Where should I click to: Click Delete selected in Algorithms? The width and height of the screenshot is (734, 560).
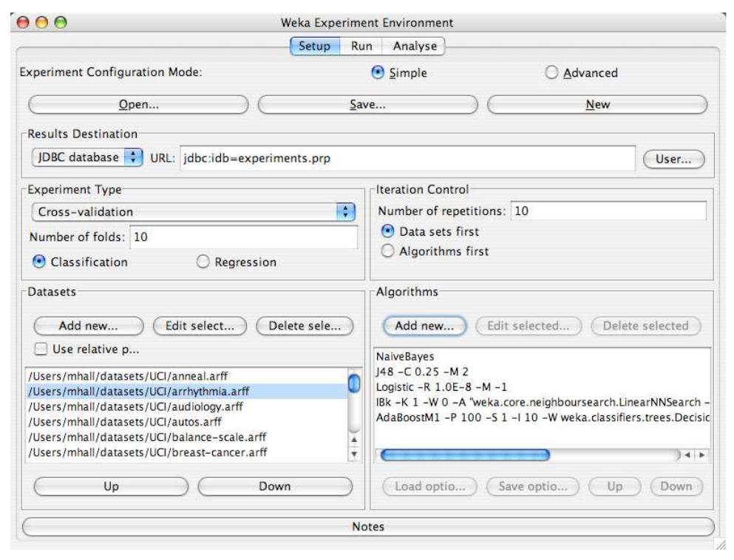pyautogui.click(x=646, y=326)
